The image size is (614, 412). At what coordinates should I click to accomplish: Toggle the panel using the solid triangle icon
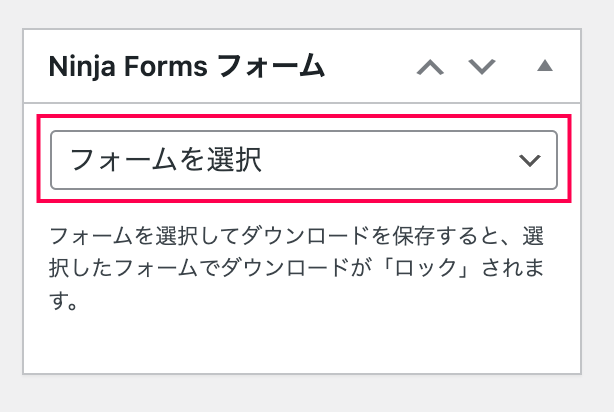tap(545, 65)
